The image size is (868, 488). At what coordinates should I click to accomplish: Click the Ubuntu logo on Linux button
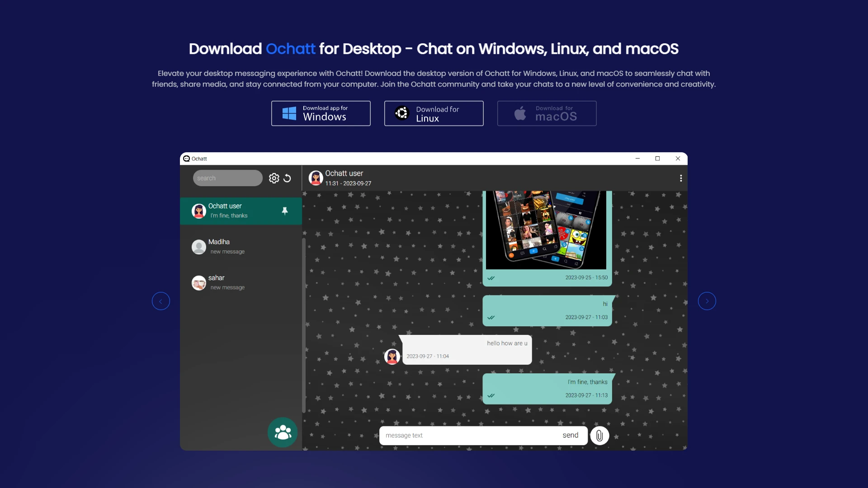tap(402, 113)
